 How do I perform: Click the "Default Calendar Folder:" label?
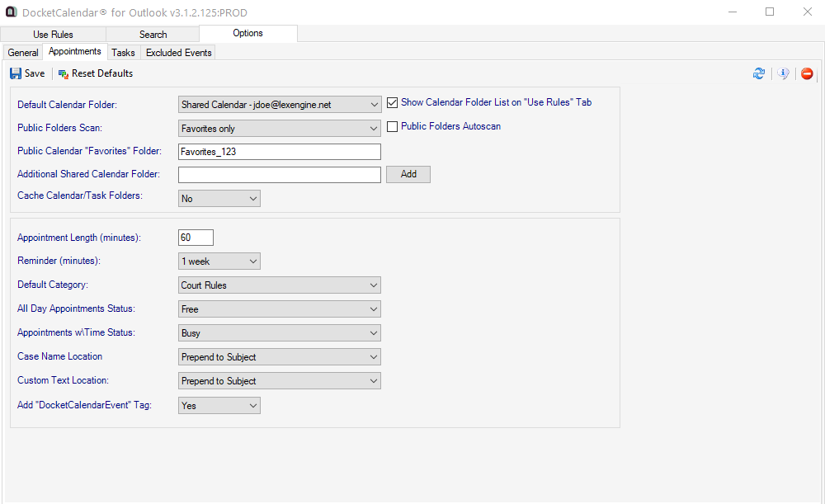pos(68,105)
